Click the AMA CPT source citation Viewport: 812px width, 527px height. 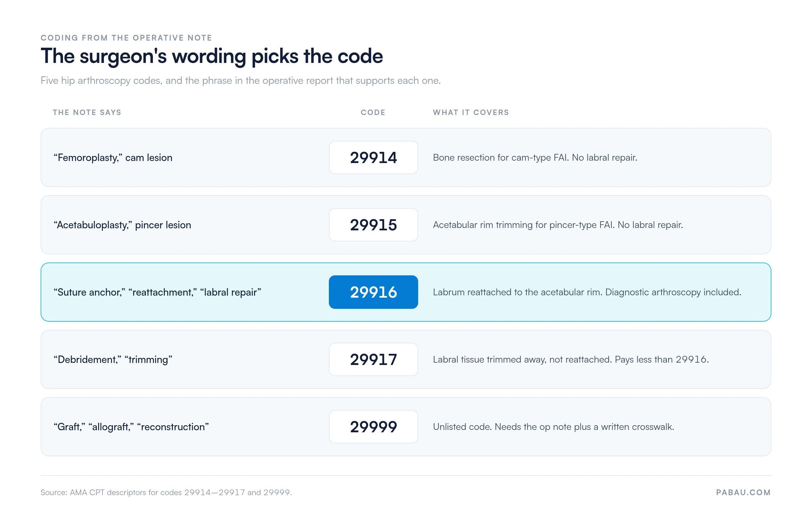(x=166, y=492)
